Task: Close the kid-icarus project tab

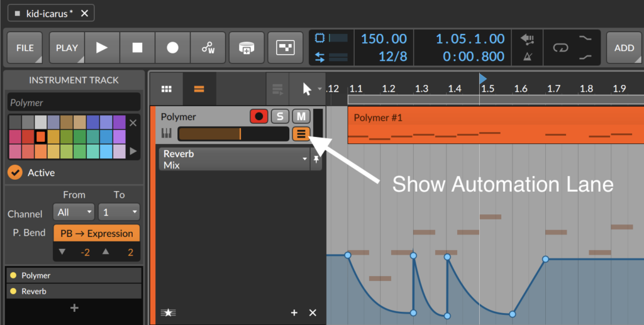Action: click(85, 14)
